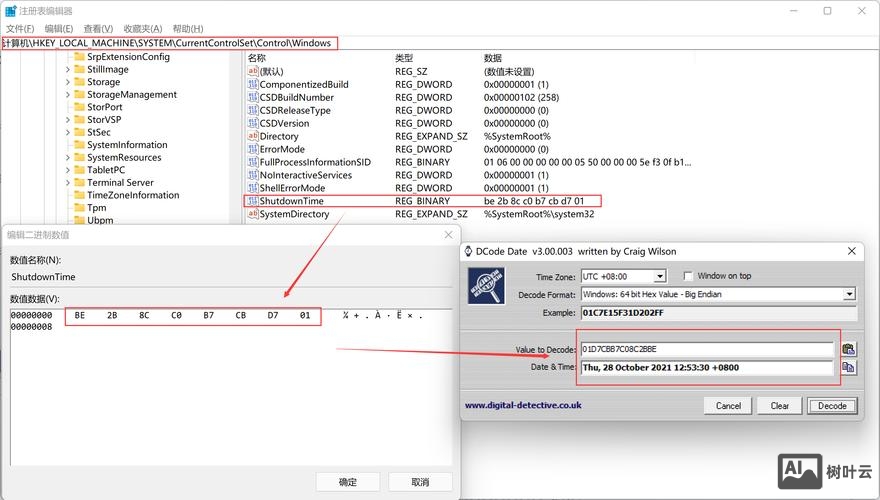Click the Directory string value icon
The width and height of the screenshot is (880, 500).
pos(253,136)
